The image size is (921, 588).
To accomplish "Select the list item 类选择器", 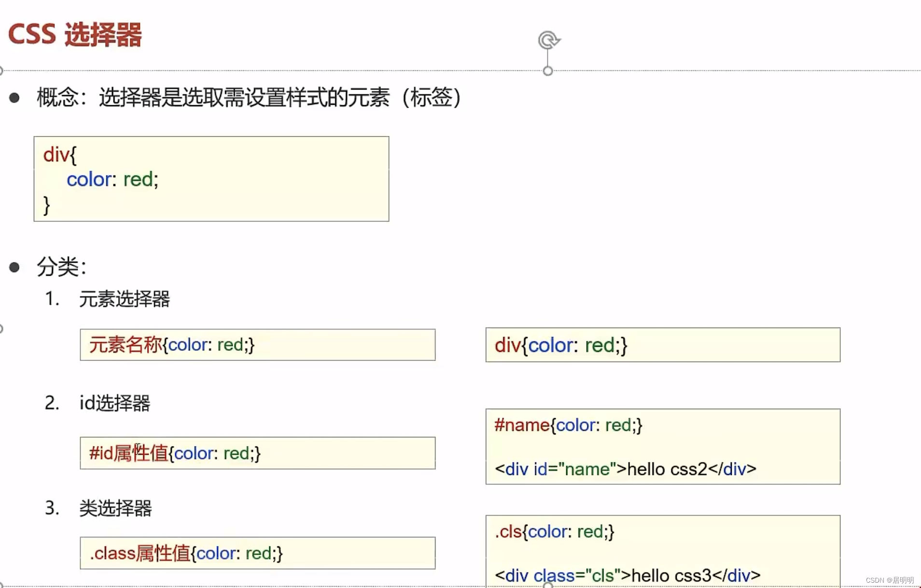I will point(116,508).
